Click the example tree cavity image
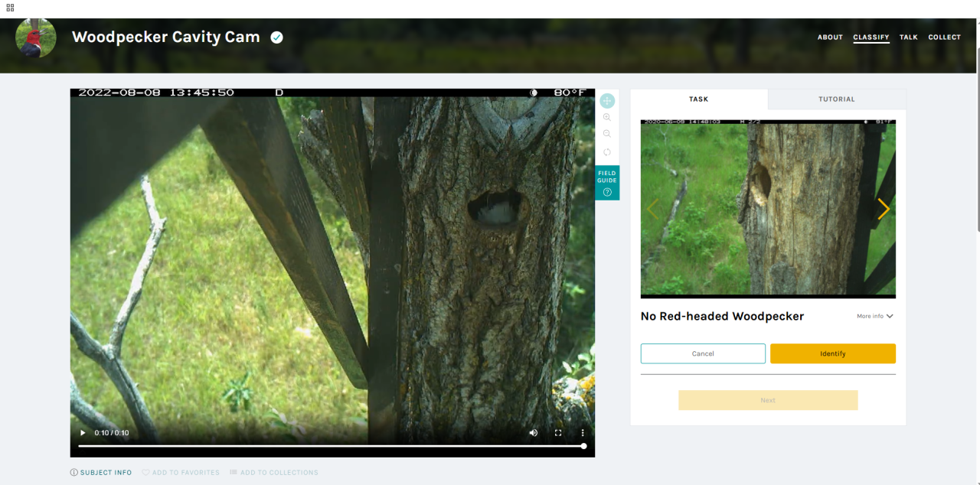The image size is (980, 485). (x=768, y=209)
